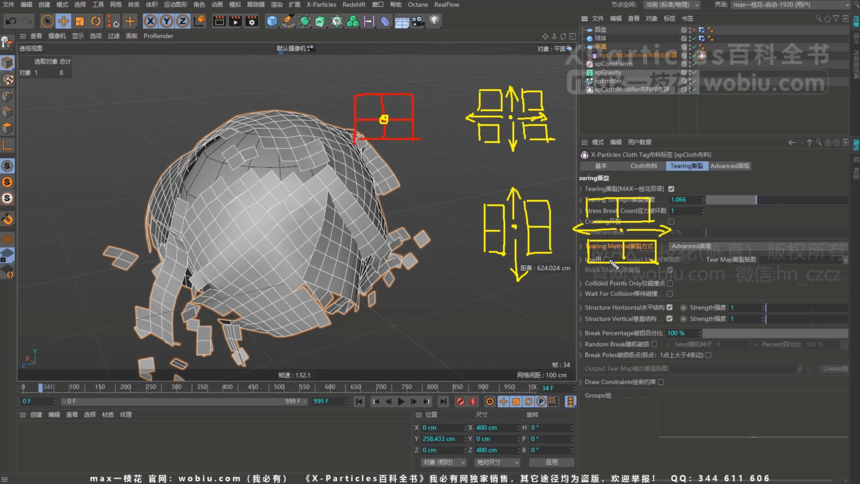
Task: Adjust the Tearing Strength slider
Action: [x=777, y=200]
